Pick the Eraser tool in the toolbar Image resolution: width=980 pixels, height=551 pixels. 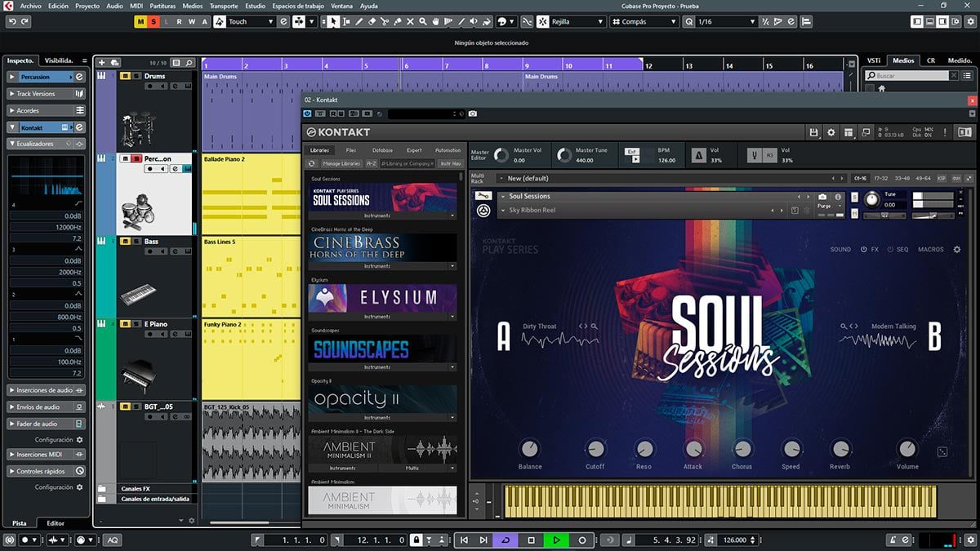pos(372,21)
